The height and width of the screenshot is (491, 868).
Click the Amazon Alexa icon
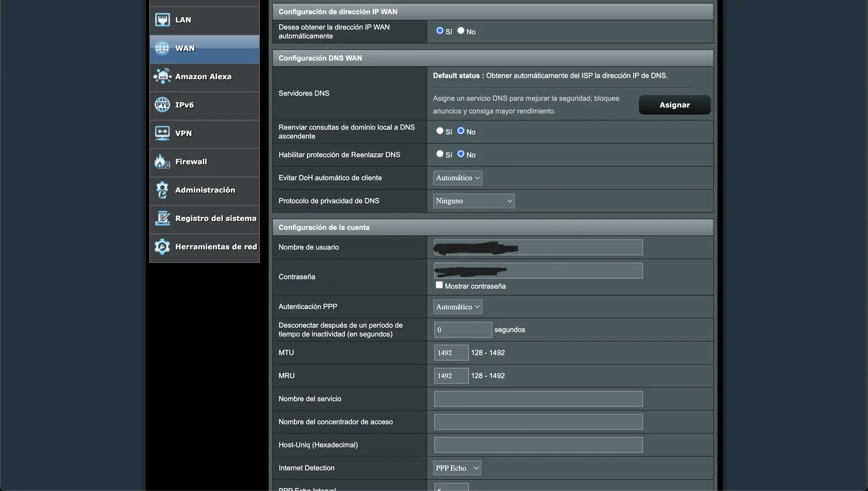point(162,76)
